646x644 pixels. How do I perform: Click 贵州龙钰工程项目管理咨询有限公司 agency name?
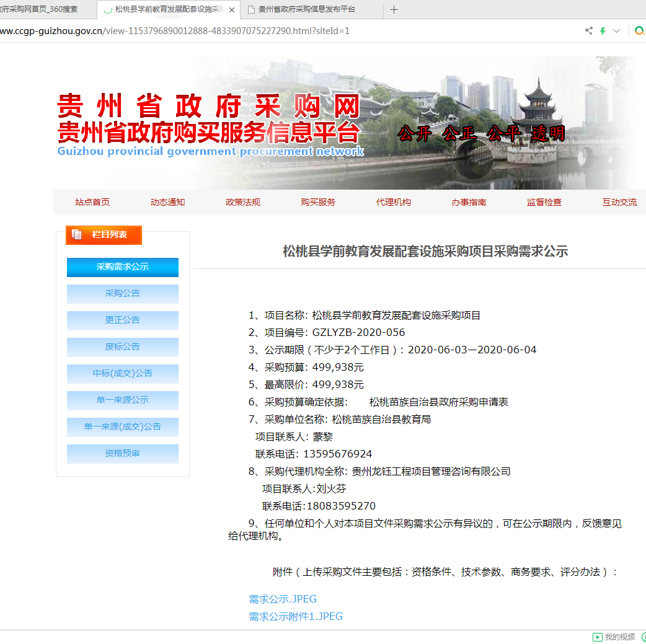point(431,471)
